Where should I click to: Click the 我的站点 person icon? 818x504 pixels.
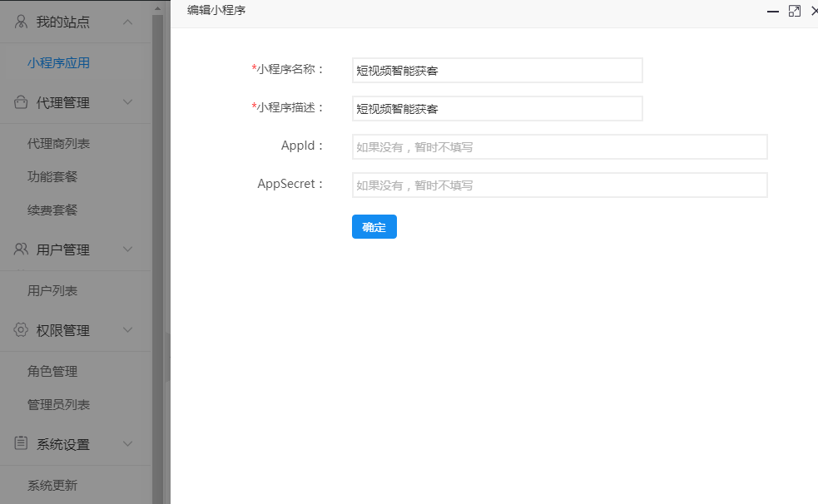click(x=21, y=22)
